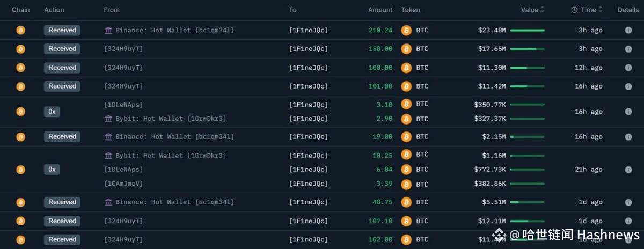Open details icon for 210.24 BTC transaction
The image size is (644, 249).
pos(628,30)
